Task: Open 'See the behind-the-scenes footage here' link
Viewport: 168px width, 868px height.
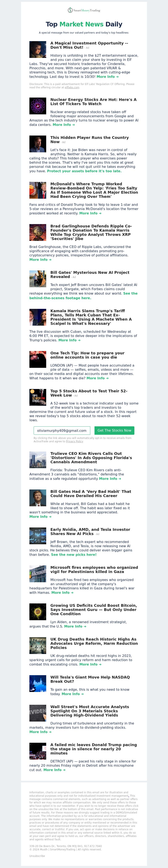Action: (83, 296)
